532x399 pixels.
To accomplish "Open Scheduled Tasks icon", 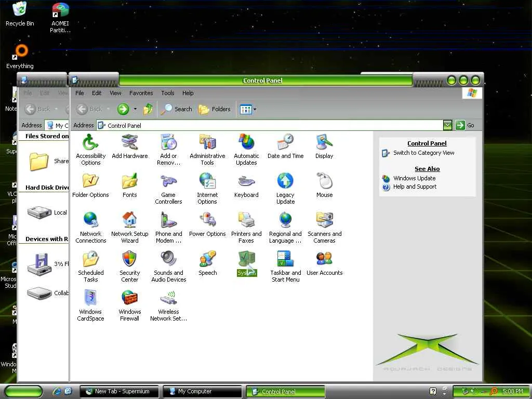I will click(90, 267).
